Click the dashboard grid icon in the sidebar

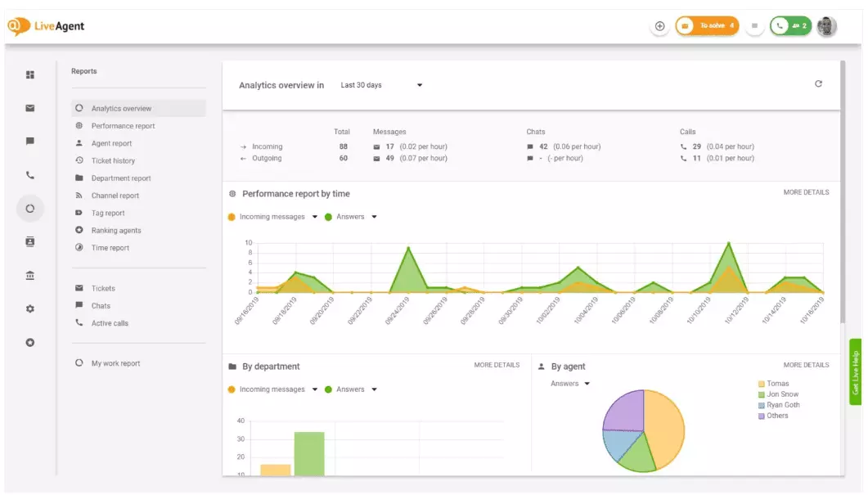[29, 74]
